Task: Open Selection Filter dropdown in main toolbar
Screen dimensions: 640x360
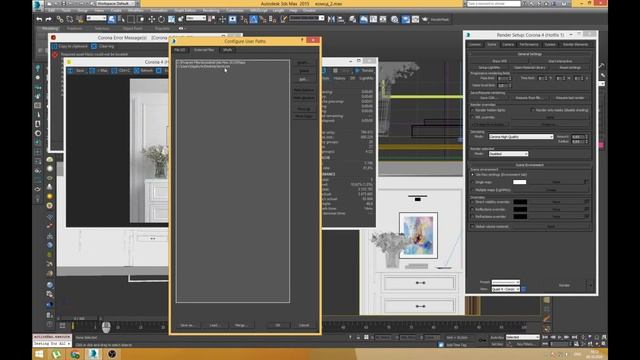Action: (x=96, y=18)
